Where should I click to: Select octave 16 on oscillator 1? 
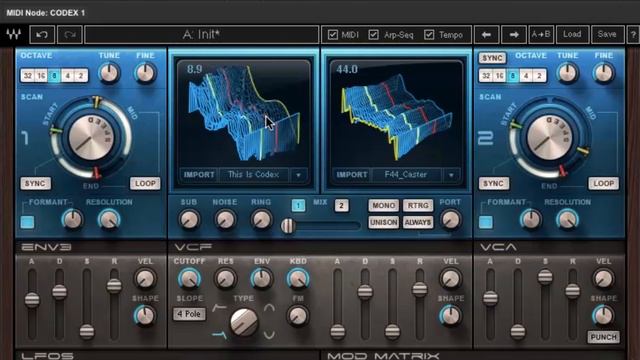(41, 76)
